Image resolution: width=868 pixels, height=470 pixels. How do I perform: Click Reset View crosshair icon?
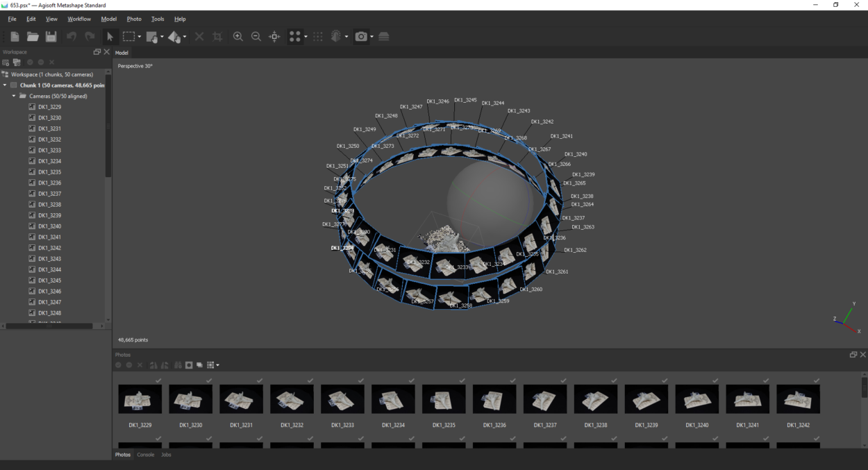coord(274,36)
